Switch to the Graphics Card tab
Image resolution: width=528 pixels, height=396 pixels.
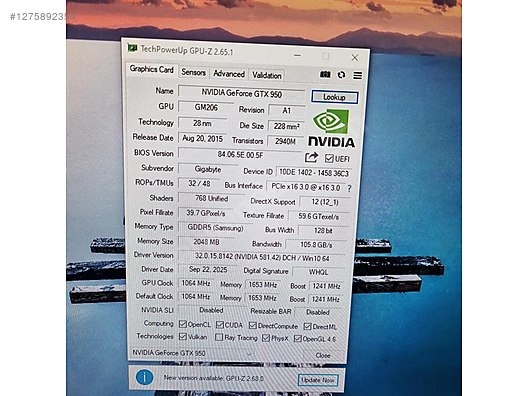(x=152, y=69)
